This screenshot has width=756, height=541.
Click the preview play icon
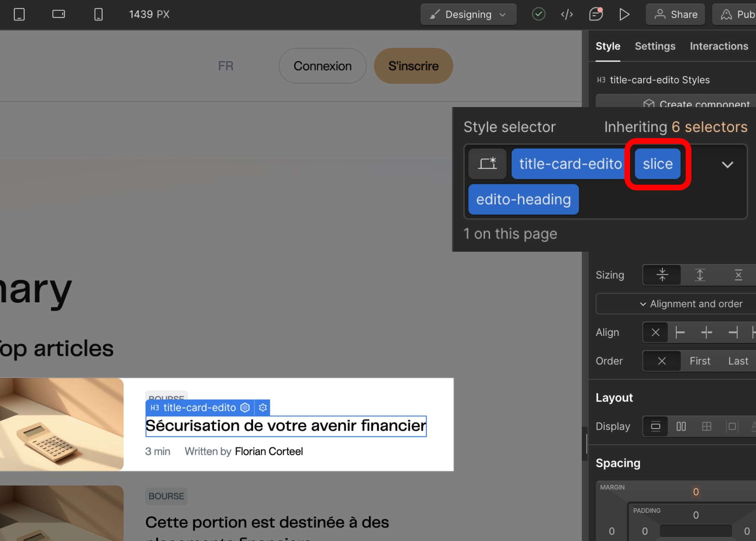624,15
